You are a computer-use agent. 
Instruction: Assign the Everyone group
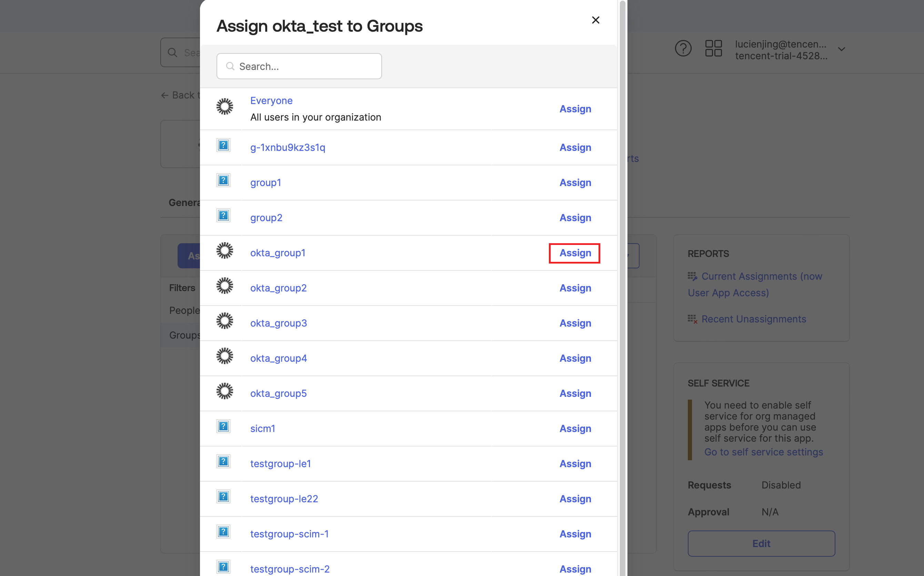pos(575,109)
